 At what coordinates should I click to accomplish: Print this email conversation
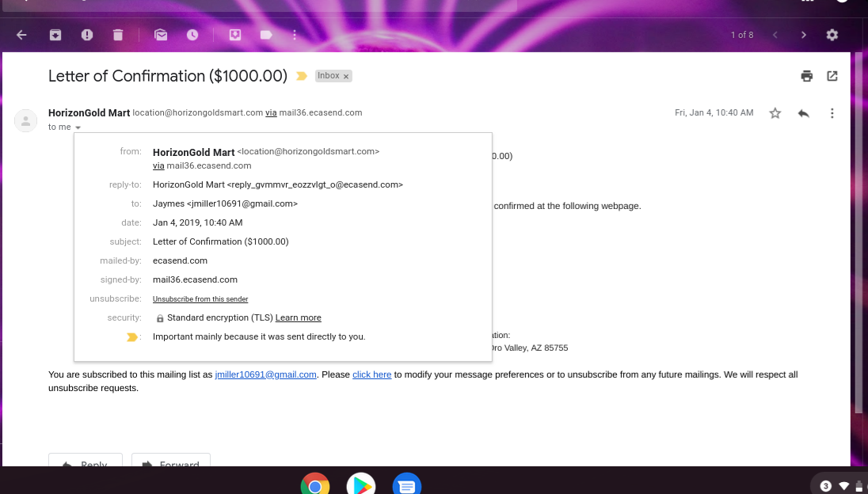[x=806, y=76]
